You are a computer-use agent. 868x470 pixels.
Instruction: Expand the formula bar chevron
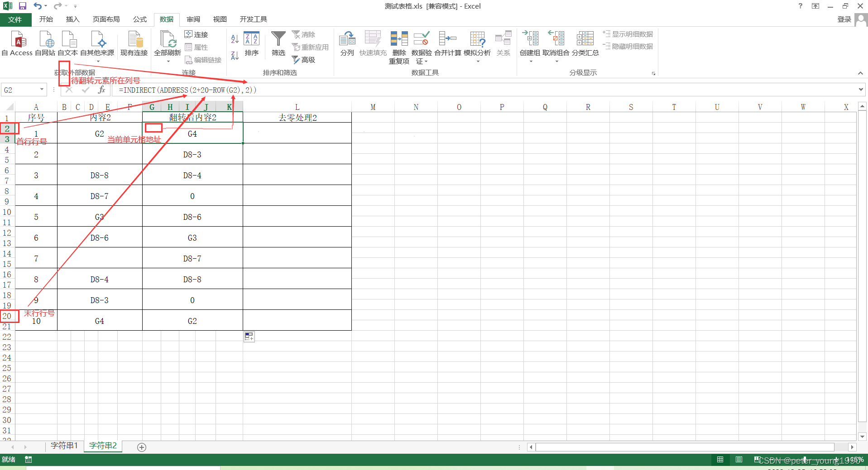pyautogui.click(x=861, y=90)
